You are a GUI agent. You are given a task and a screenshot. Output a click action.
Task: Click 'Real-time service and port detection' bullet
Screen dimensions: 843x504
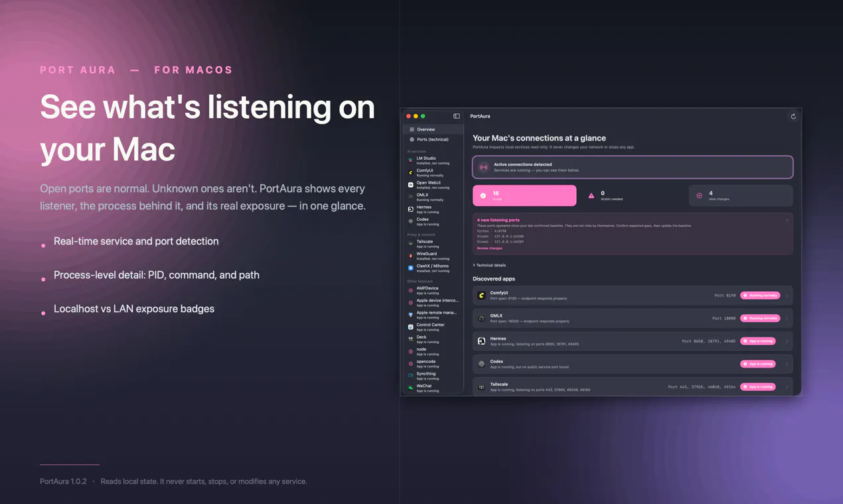point(136,241)
